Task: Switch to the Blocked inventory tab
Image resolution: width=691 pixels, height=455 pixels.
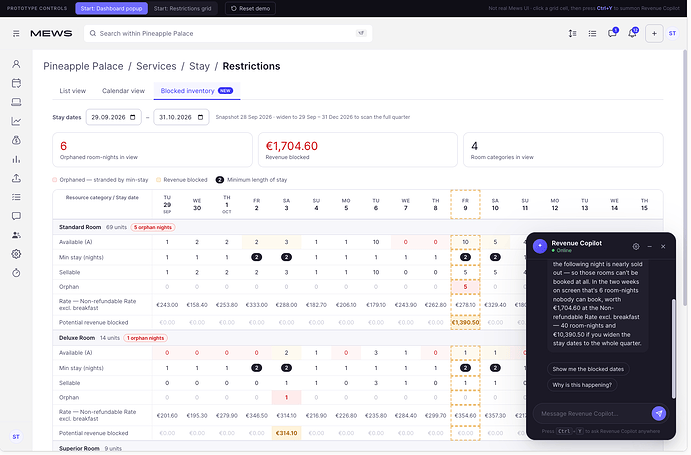Action: pos(197,91)
